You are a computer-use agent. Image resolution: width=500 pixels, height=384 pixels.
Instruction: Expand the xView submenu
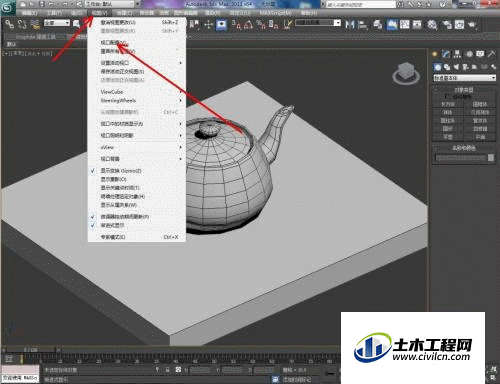tap(137, 147)
